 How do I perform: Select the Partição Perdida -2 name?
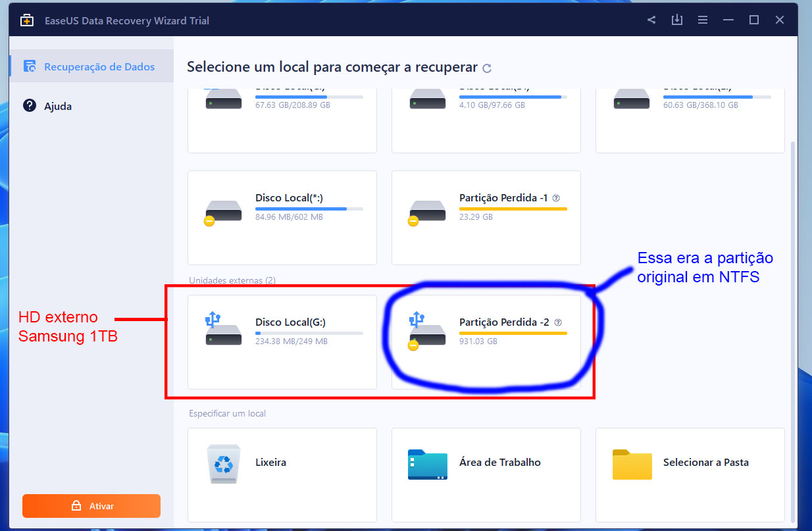point(505,323)
